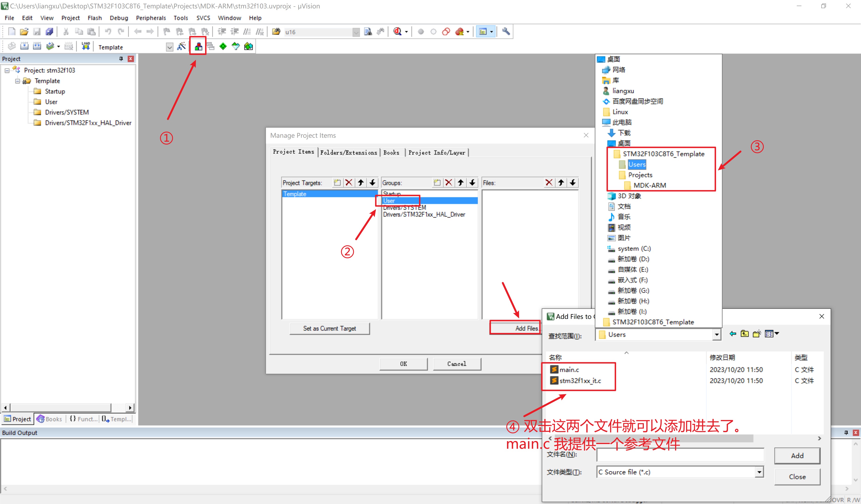The image size is (861, 504).
Task: Click the Kill All Breakpoints icon
Action: (x=459, y=32)
